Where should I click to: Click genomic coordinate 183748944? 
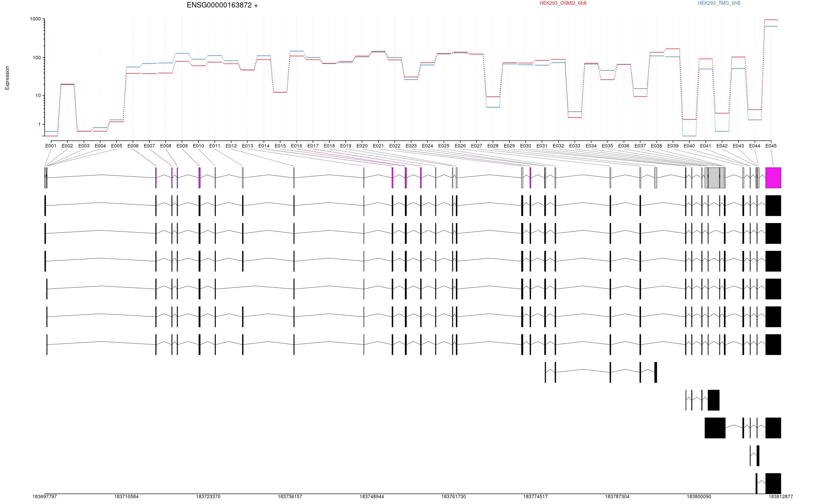point(372,497)
